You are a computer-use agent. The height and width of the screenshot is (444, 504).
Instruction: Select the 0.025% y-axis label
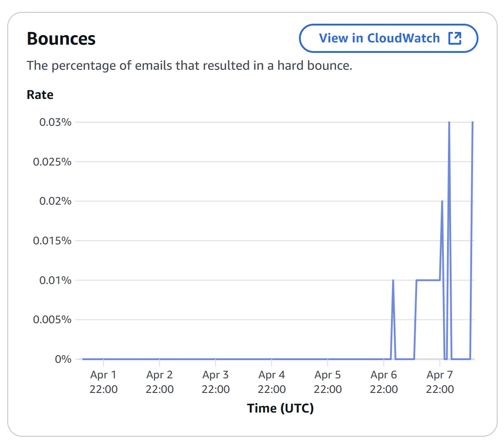tap(52, 162)
